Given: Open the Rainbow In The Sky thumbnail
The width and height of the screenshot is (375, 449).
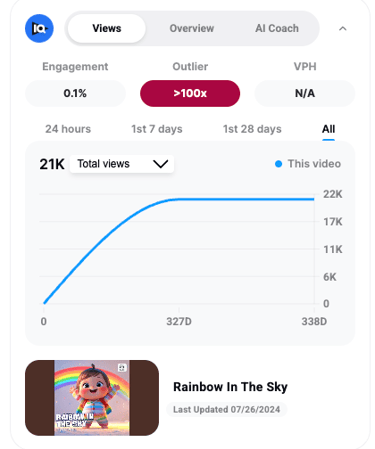Looking at the screenshot, I should coord(92,398).
